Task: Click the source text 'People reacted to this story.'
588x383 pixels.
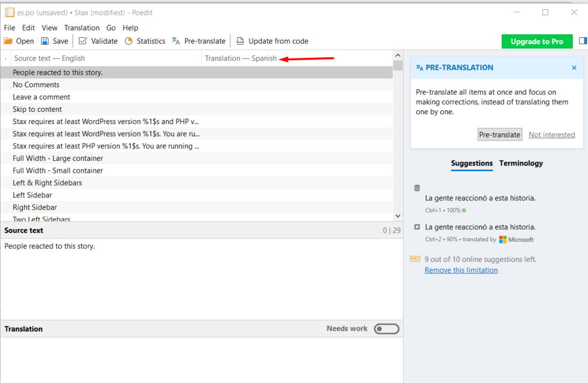Action: [x=49, y=246]
